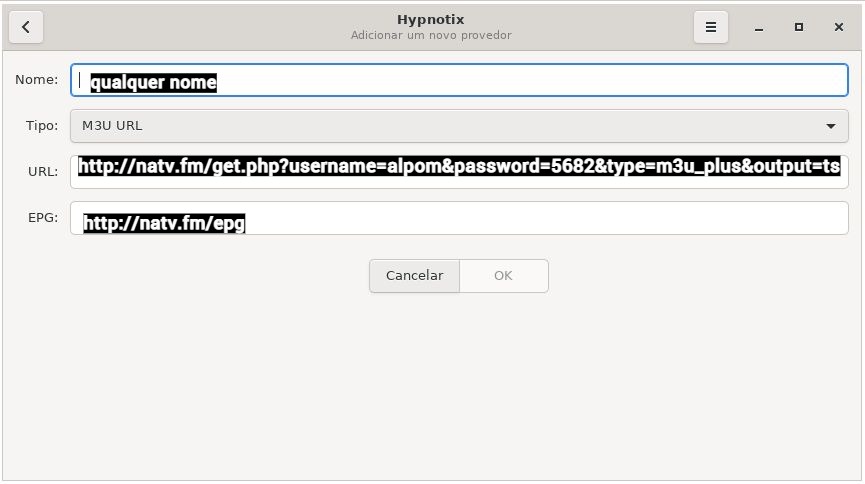This screenshot has height=484, width=865.
Task: Click the 'URL:' label
Action: pyautogui.click(x=43, y=172)
